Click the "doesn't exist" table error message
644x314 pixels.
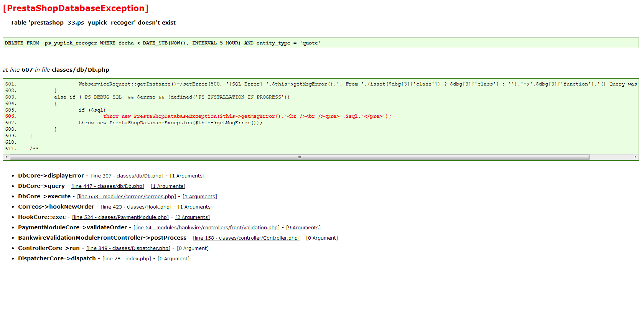(x=93, y=23)
